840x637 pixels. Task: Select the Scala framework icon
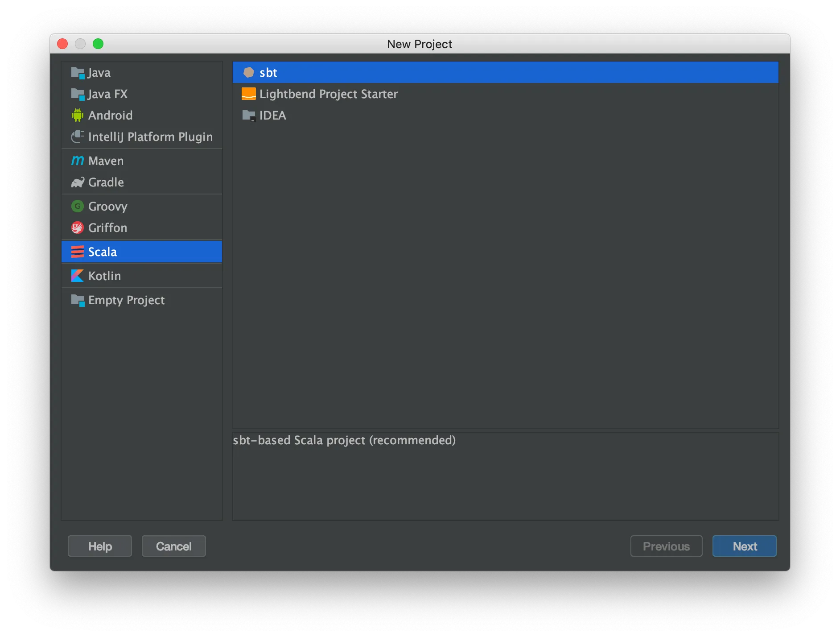pyautogui.click(x=77, y=252)
